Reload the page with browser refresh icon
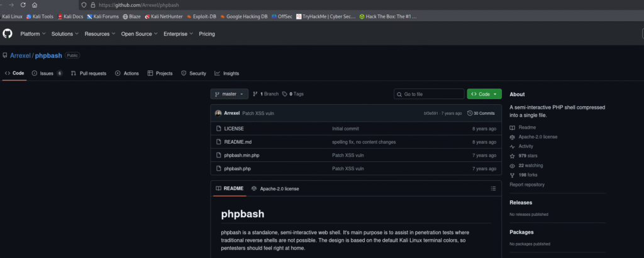The height and width of the screenshot is (258, 644). pos(23,5)
